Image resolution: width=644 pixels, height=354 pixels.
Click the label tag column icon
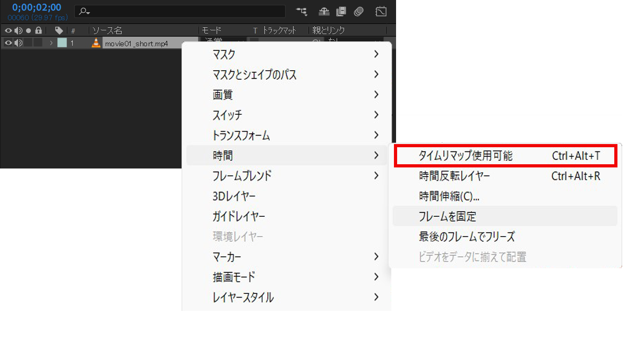pos(59,31)
